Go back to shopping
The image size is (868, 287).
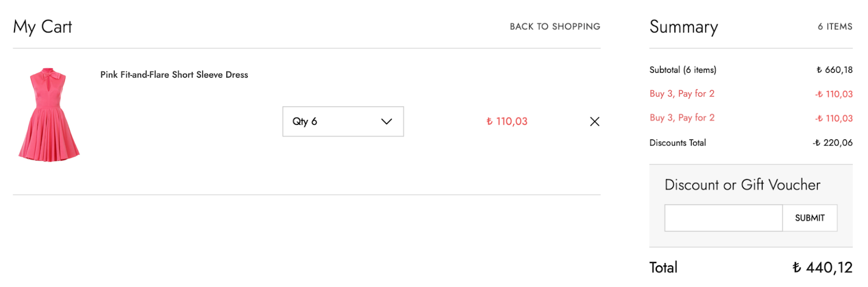(x=554, y=27)
